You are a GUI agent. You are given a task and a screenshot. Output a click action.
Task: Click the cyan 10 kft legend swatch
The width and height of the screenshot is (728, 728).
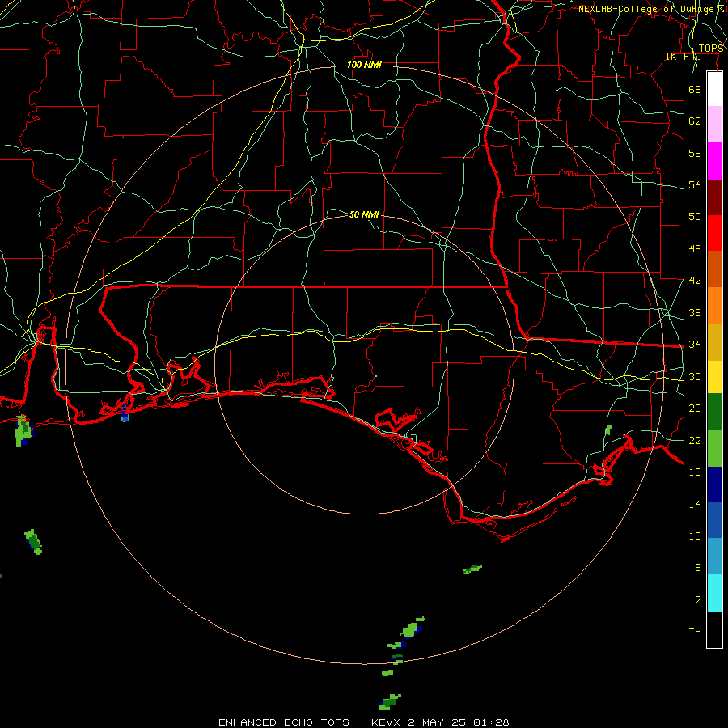coord(714,593)
